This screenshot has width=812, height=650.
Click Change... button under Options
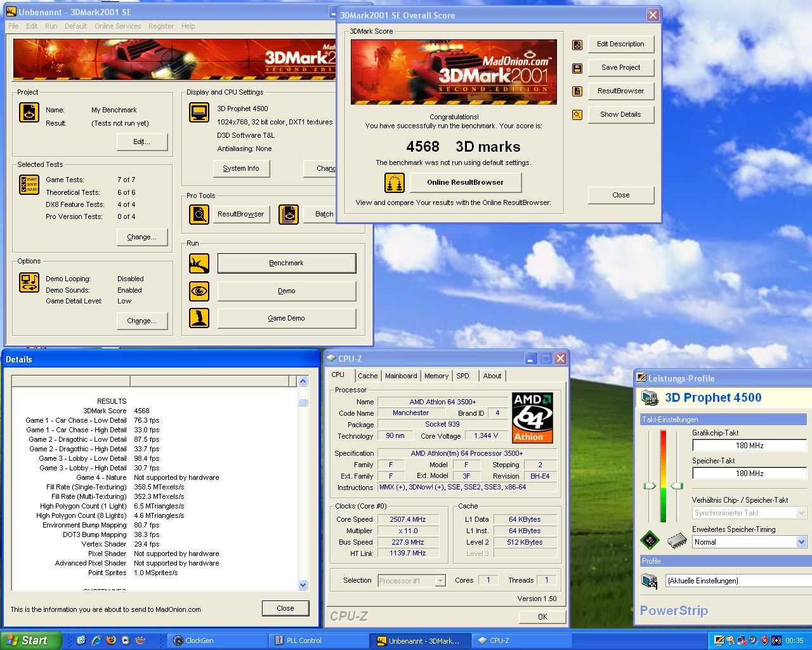[142, 321]
